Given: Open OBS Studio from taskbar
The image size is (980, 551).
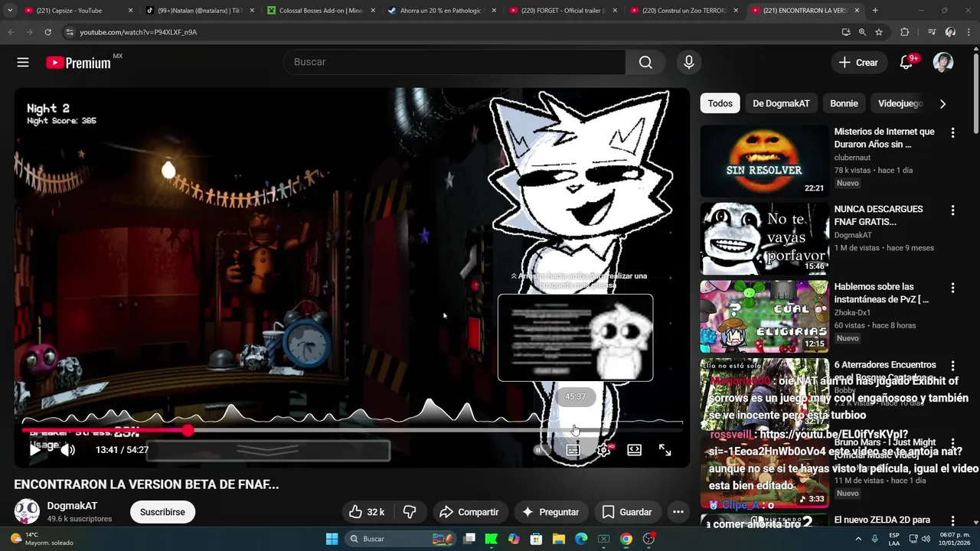Looking at the screenshot, I should point(648,539).
